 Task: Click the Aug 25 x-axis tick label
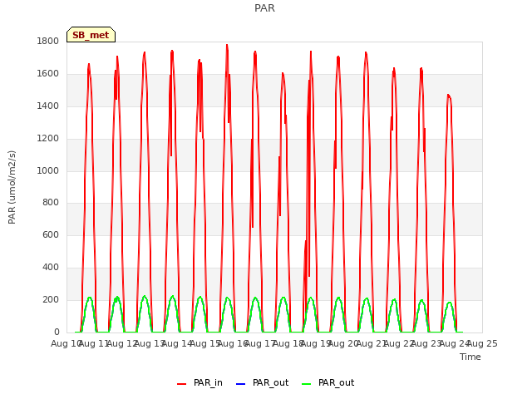pos(482,344)
